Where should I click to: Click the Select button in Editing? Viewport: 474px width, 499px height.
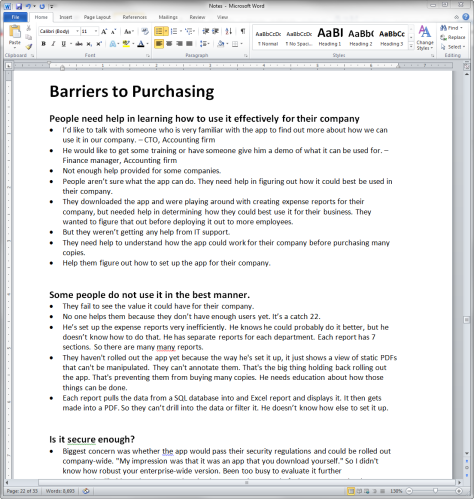coord(453,47)
